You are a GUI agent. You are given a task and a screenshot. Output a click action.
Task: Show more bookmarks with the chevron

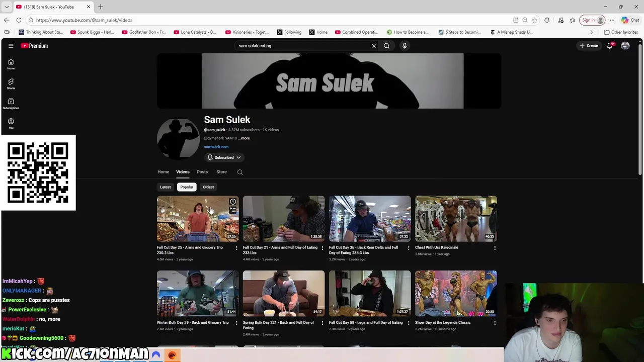pyautogui.click(x=591, y=32)
